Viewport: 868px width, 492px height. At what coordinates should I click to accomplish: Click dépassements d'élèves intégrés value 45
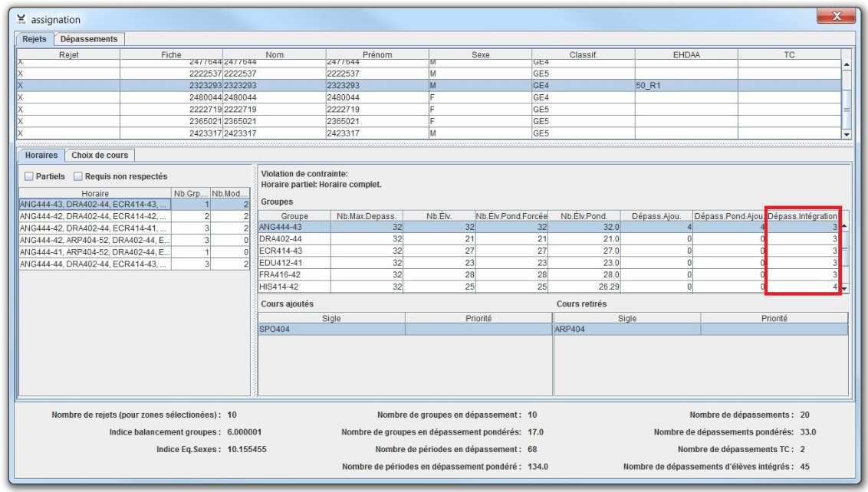click(805, 467)
